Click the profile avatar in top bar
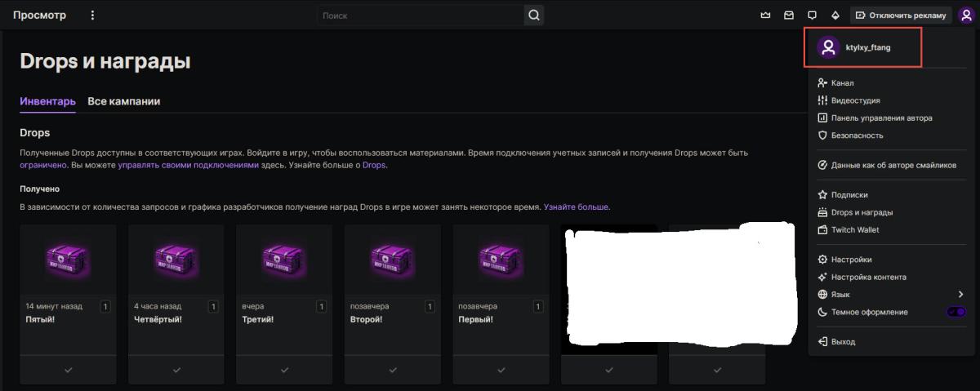The height and width of the screenshot is (391, 980). pyautogui.click(x=966, y=15)
